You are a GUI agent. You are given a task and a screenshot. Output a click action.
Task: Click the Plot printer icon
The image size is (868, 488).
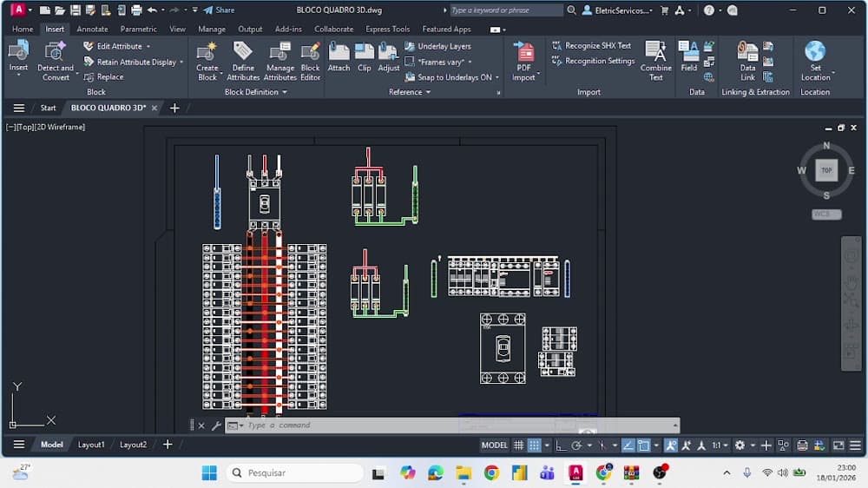click(136, 10)
